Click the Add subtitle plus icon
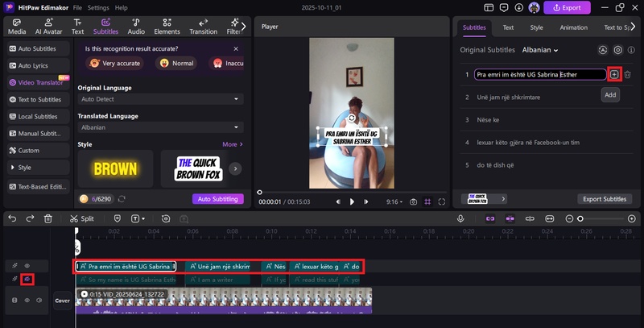 coord(614,74)
